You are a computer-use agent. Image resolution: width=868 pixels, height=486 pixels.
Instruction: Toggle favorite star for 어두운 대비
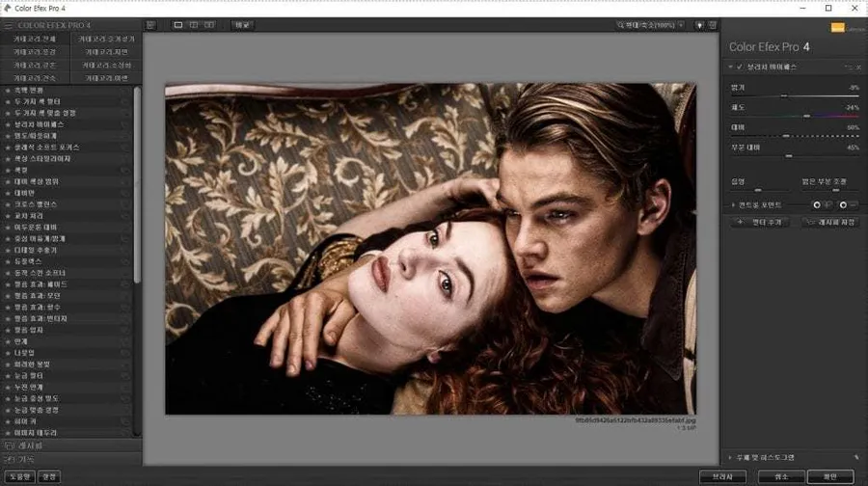click(8, 228)
